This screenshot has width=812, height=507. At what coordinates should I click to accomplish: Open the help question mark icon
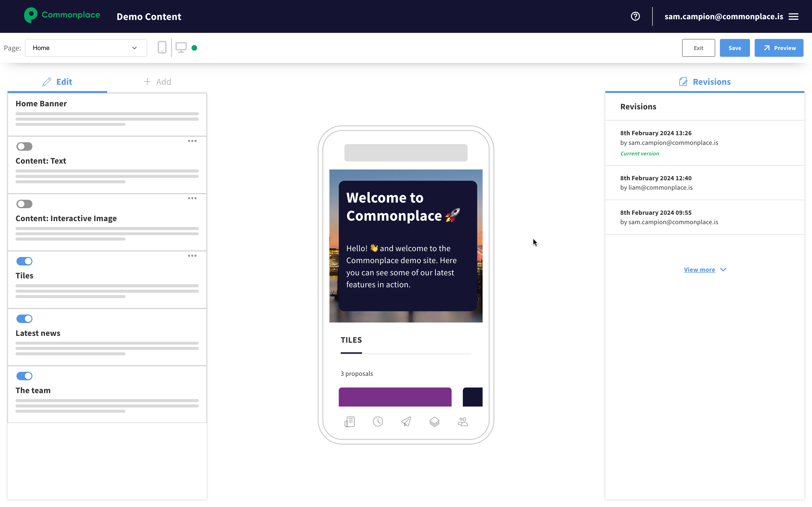click(x=635, y=16)
